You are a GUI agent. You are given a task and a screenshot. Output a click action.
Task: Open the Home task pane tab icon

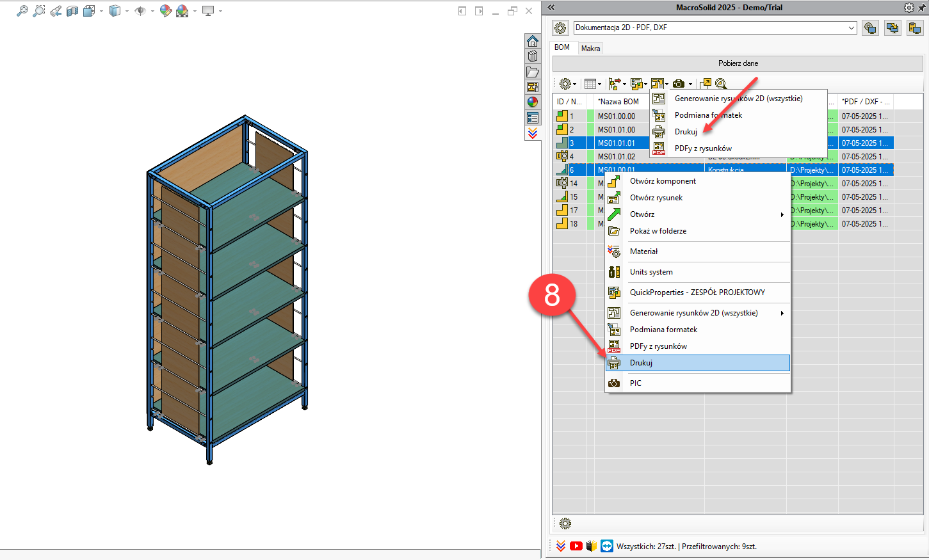tap(533, 42)
